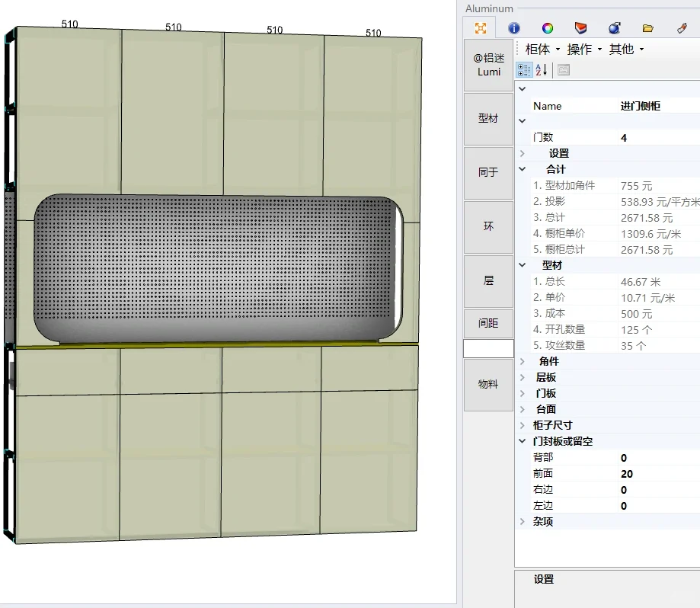Viewport: 700px width, 608px height.
Task: Expand the 柜子尺寸 section
Action: pos(523,425)
